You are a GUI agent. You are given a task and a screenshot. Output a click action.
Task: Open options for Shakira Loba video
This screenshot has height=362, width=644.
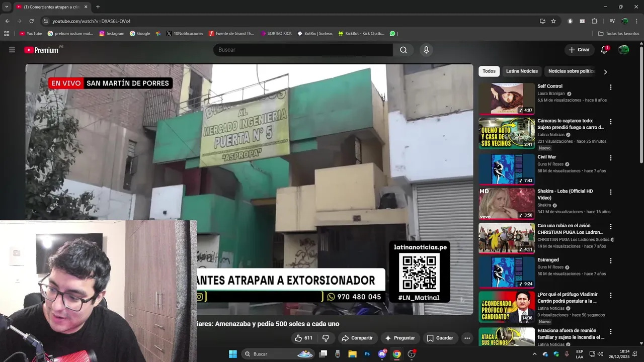611,192
